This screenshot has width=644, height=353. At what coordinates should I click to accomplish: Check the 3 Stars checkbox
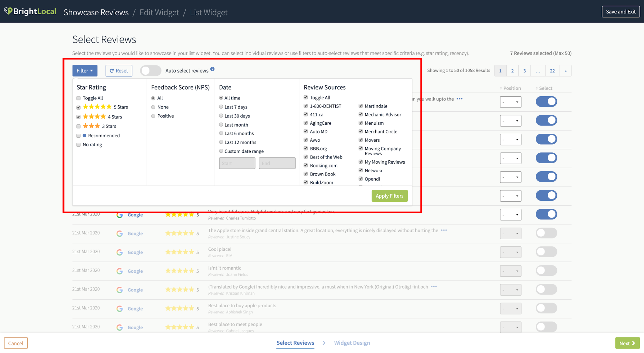(78, 126)
